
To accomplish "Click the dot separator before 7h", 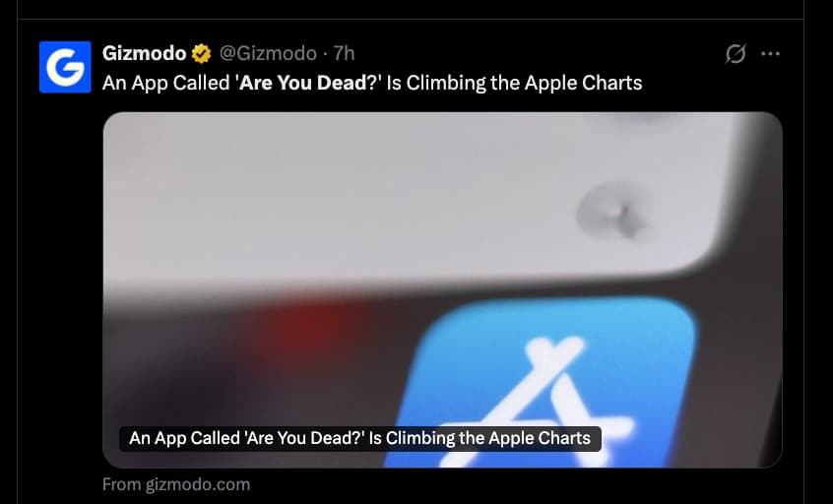I will 325,54.
